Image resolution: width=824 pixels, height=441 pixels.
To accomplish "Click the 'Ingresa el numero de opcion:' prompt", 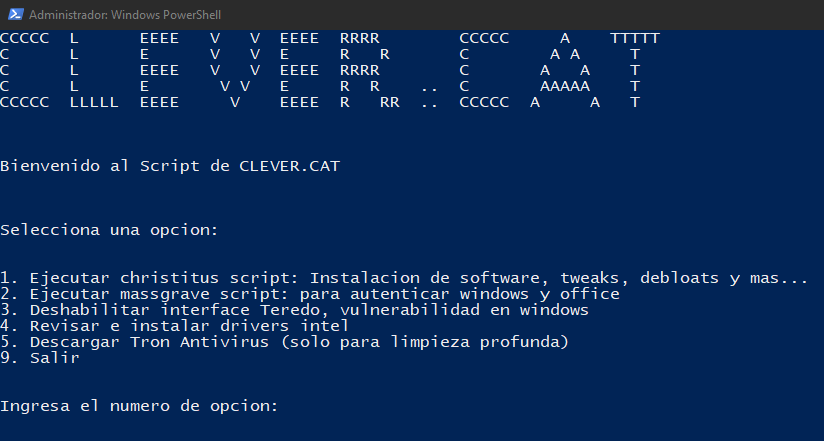I will pyautogui.click(x=139, y=406).
